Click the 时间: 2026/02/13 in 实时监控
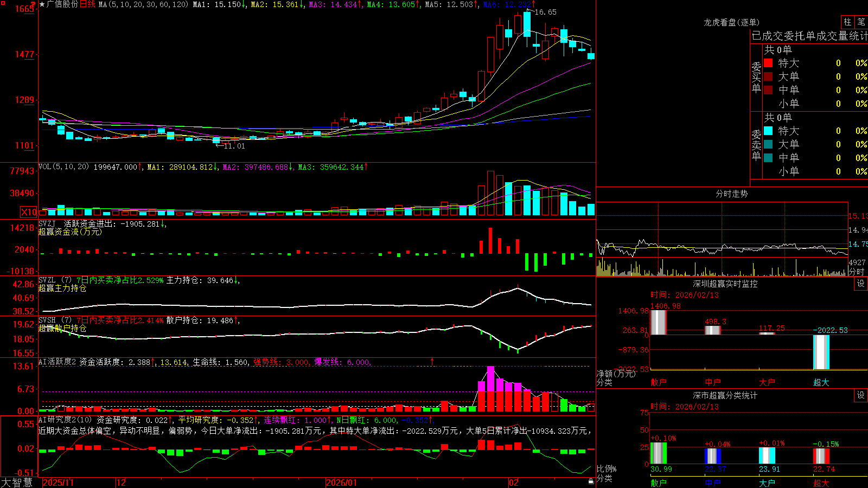The height and width of the screenshot is (488, 868). (x=685, y=295)
